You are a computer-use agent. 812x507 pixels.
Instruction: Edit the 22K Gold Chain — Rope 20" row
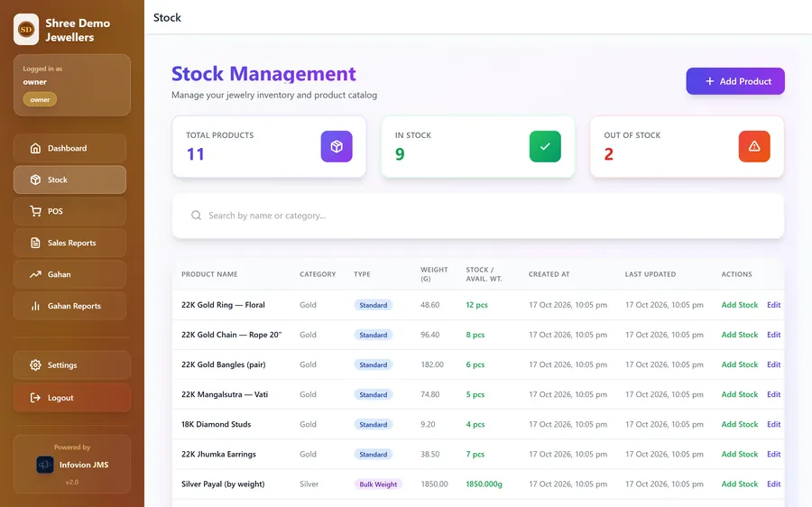coord(774,335)
